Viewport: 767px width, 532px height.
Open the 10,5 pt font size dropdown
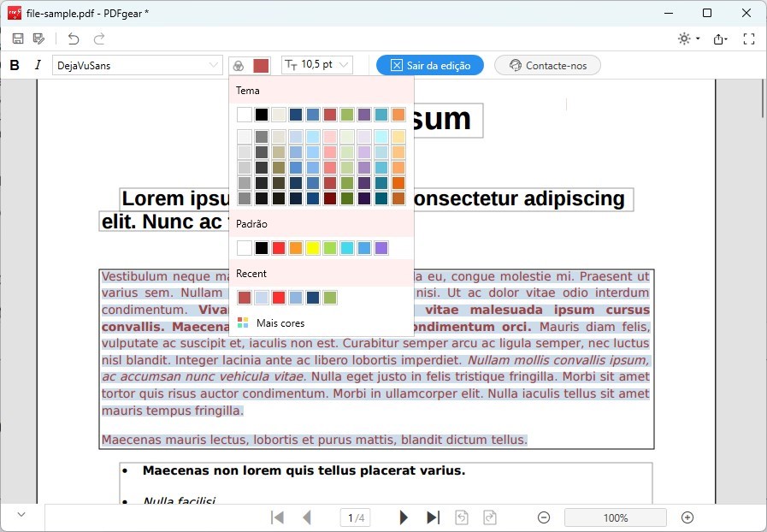pos(316,64)
